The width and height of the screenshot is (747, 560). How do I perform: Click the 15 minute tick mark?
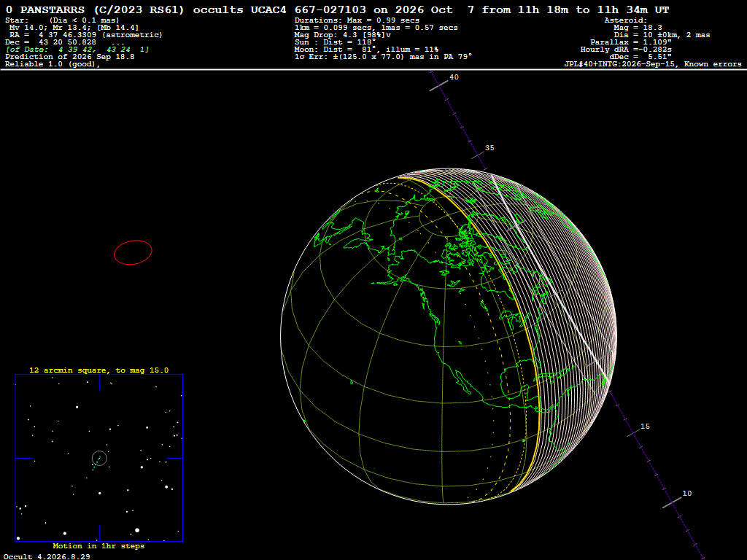tap(633, 433)
